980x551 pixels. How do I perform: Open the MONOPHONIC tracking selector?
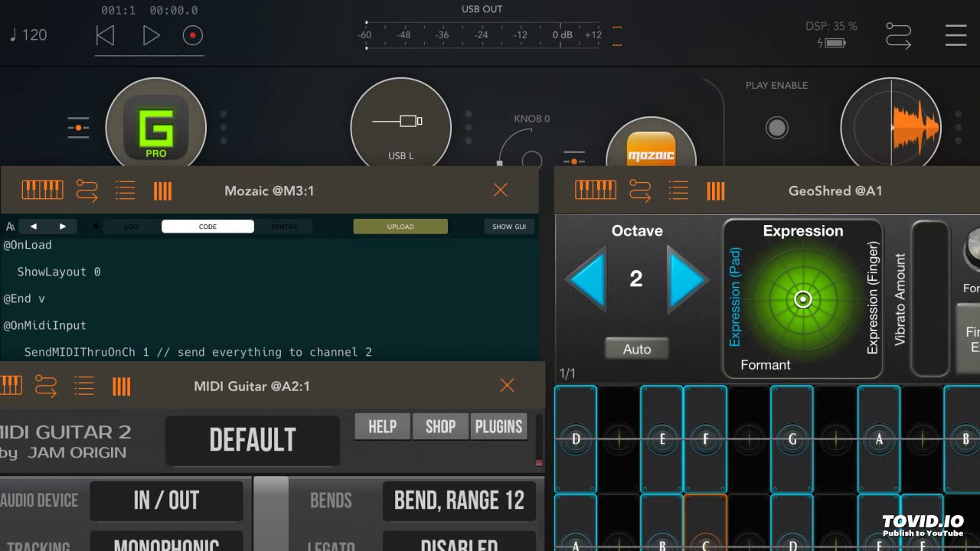(x=166, y=542)
